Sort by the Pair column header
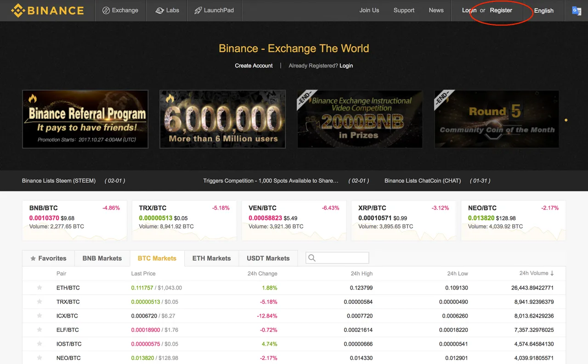Viewport: 588px width, 364px height. (62, 274)
